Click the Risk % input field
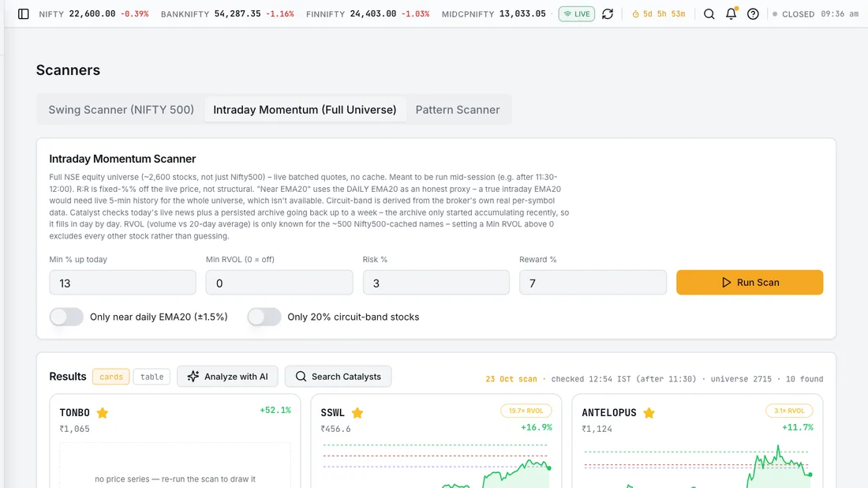The height and width of the screenshot is (488, 868). tap(436, 283)
